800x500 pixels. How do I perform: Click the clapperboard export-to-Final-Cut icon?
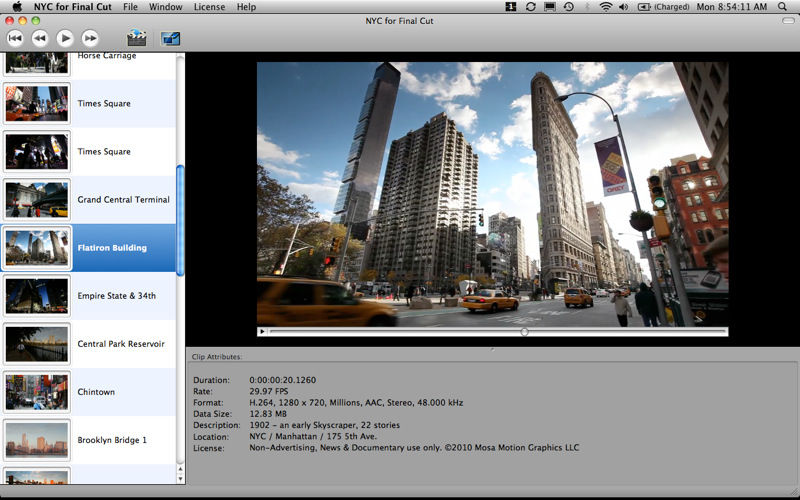pos(136,38)
